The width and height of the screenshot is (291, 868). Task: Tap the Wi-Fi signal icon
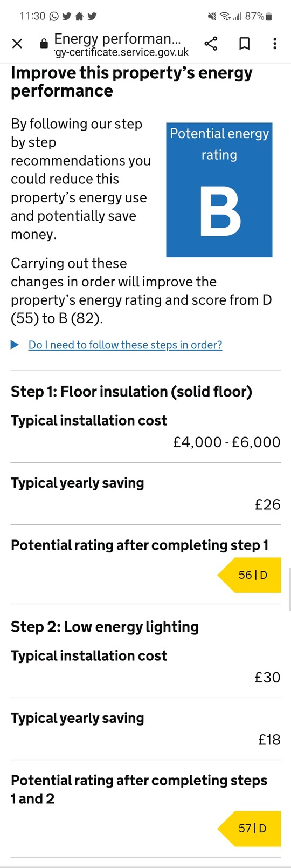tap(225, 17)
